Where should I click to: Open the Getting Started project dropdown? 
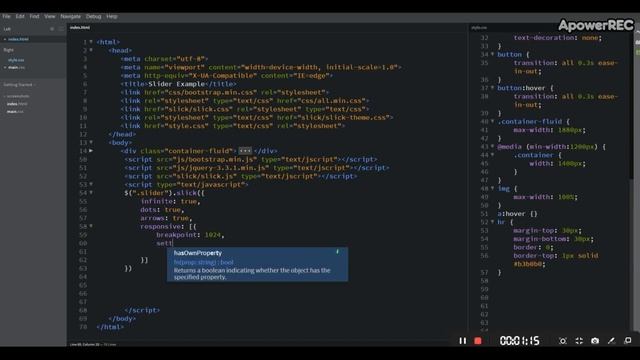click(19, 85)
